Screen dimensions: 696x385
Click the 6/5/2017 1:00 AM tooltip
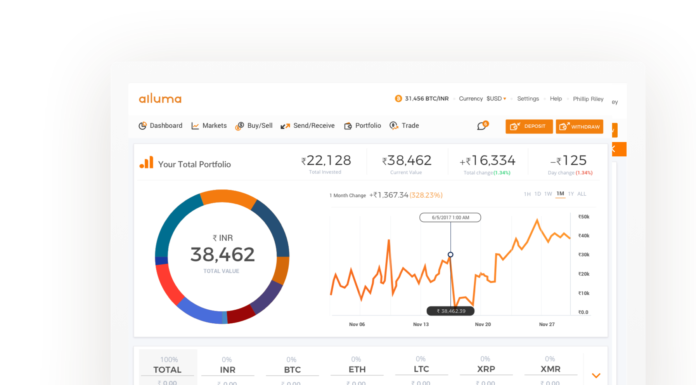(x=450, y=218)
